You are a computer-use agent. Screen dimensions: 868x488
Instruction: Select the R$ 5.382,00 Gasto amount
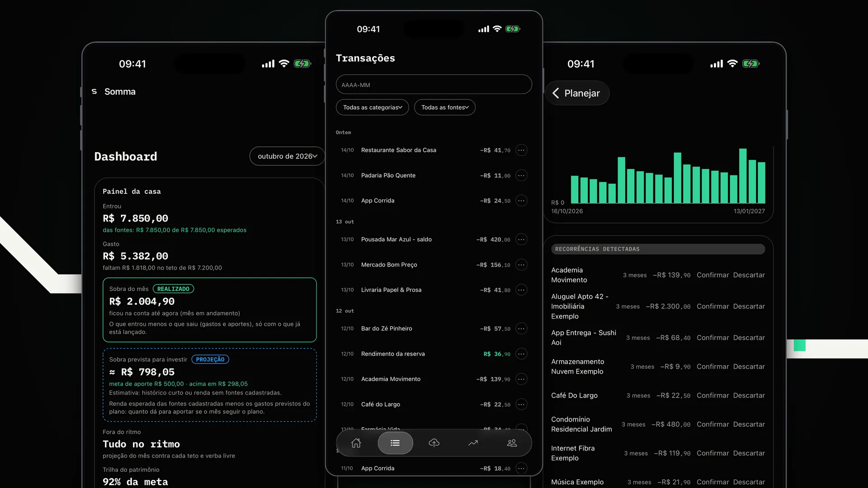coord(135,256)
